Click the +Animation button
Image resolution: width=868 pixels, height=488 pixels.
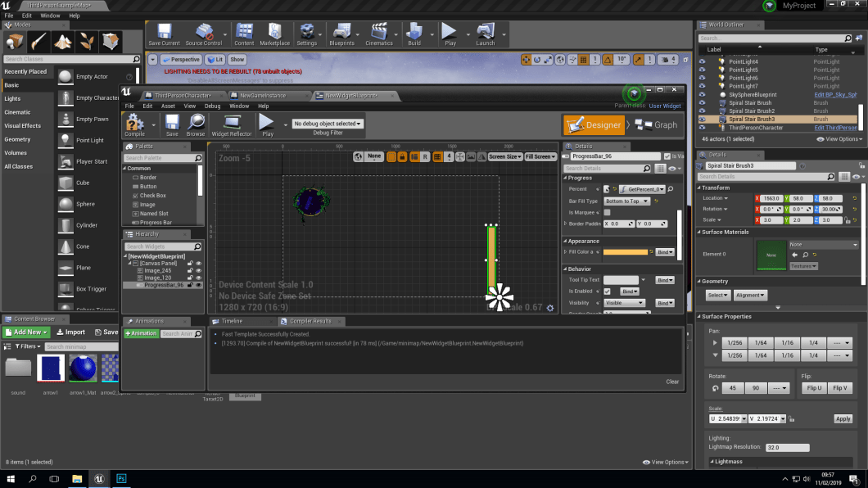(141, 333)
